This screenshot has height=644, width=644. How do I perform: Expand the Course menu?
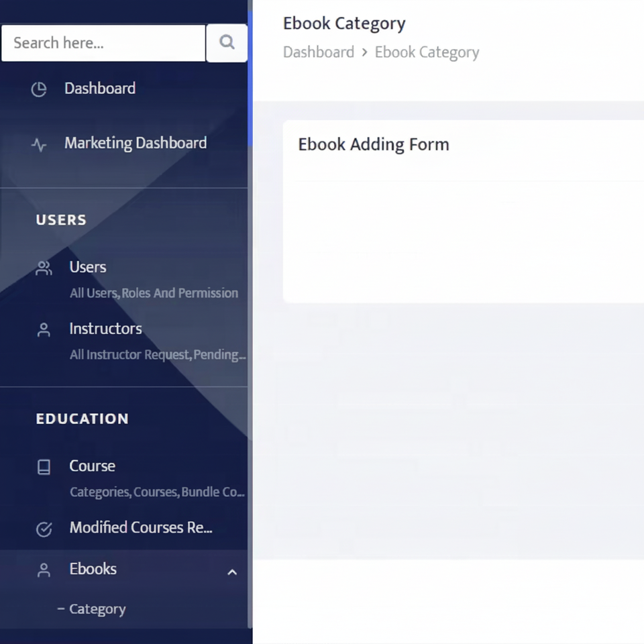93,466
